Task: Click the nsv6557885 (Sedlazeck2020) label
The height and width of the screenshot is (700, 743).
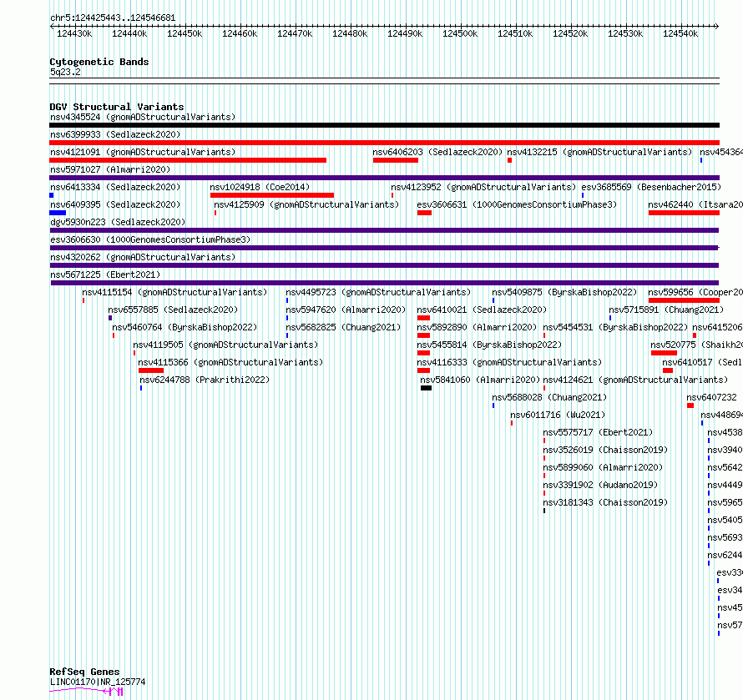Action: (173, 310)
